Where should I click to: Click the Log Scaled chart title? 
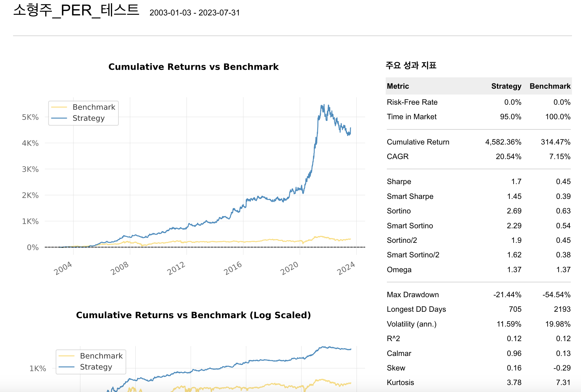coord(193,315)
